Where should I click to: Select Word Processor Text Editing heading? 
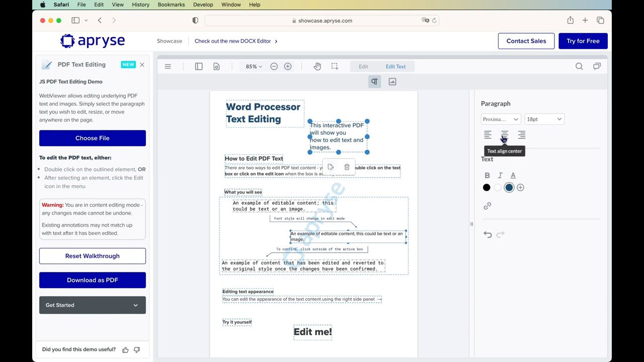265,113
